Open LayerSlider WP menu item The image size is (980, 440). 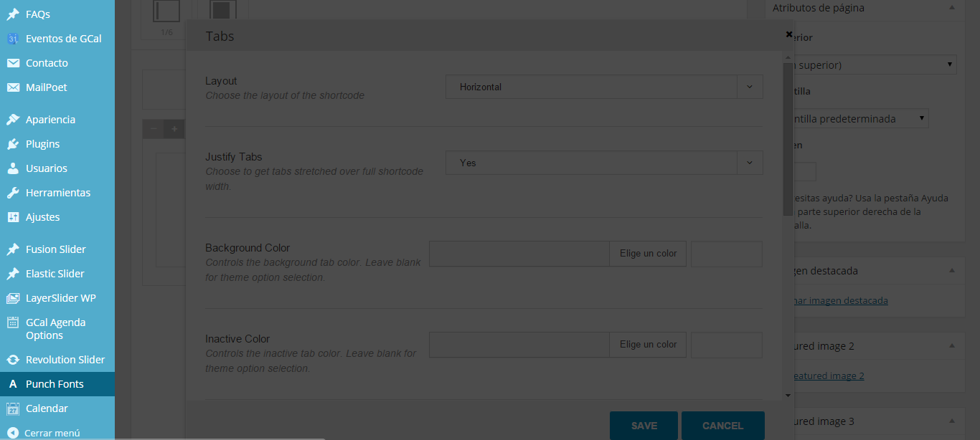(57, 298)
